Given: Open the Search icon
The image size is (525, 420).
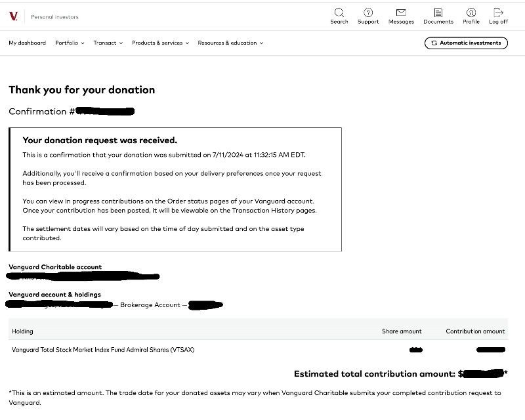Looking at the screenshot, I should point(339,12).
